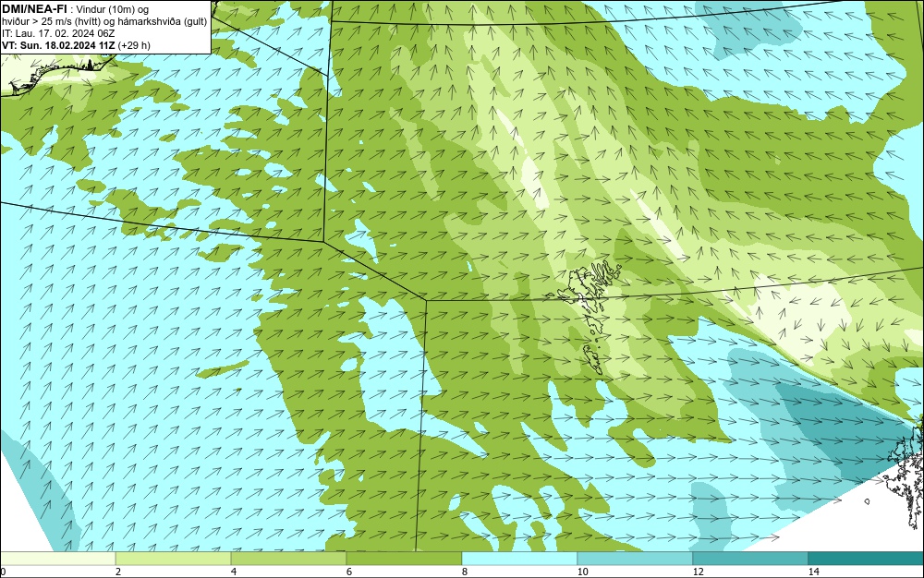Viewport: 924px width, 578px height.
Task: Click the "DMI/NEA-FI" title text
Action: tap(33, 9)
